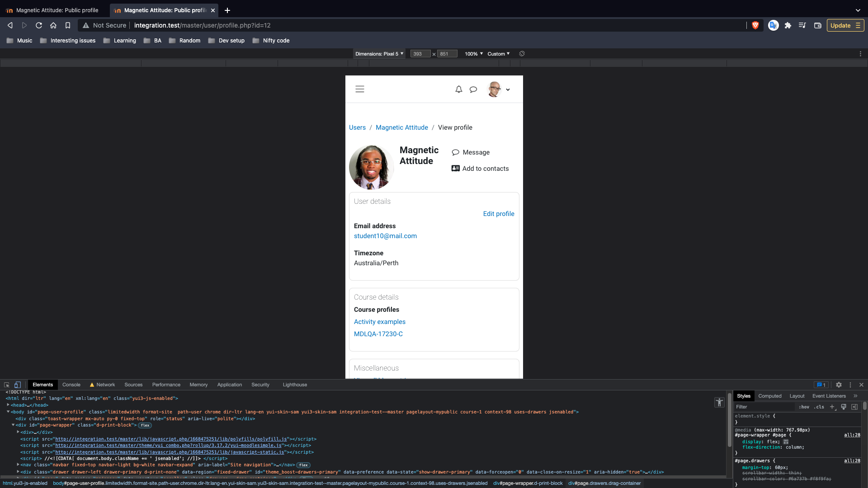Follow the Users breadcrumb link
This screenshot has height=488, width=868.
coord(357,127)
